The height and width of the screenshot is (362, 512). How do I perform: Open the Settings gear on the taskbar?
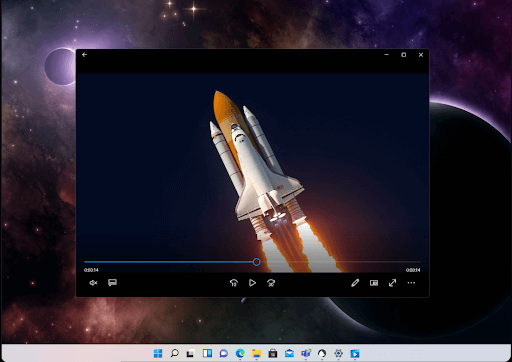(x=338, y=353)
